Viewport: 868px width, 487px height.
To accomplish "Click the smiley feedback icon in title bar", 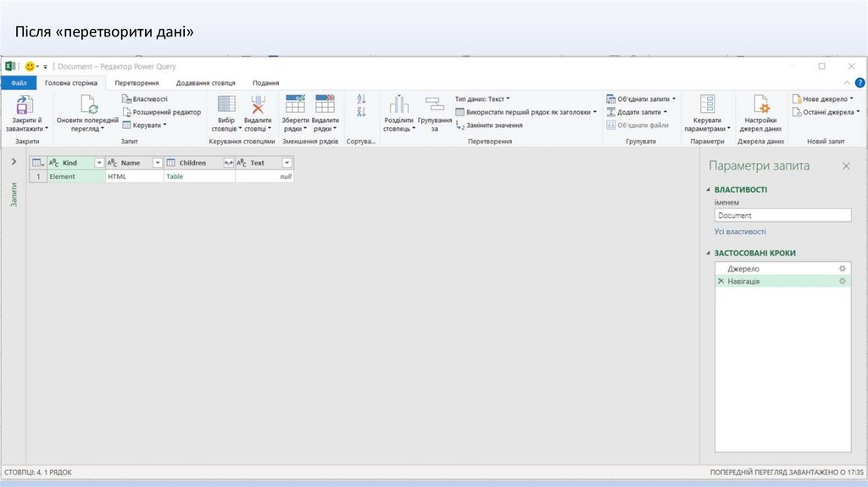I will [x=30, y=66].
